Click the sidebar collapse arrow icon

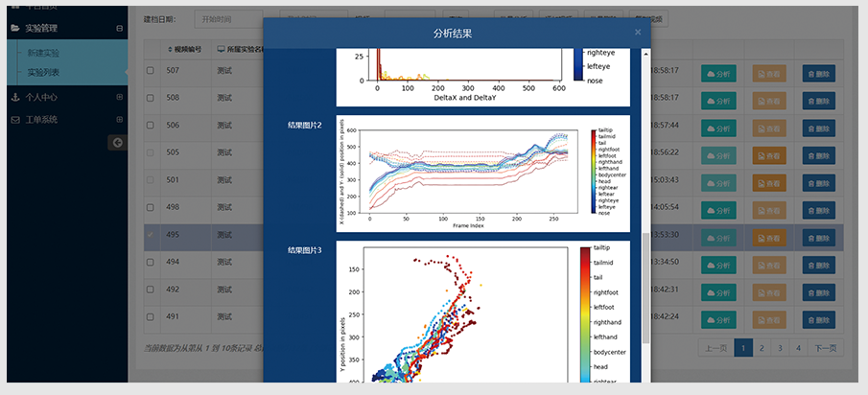tap(118, 143)
